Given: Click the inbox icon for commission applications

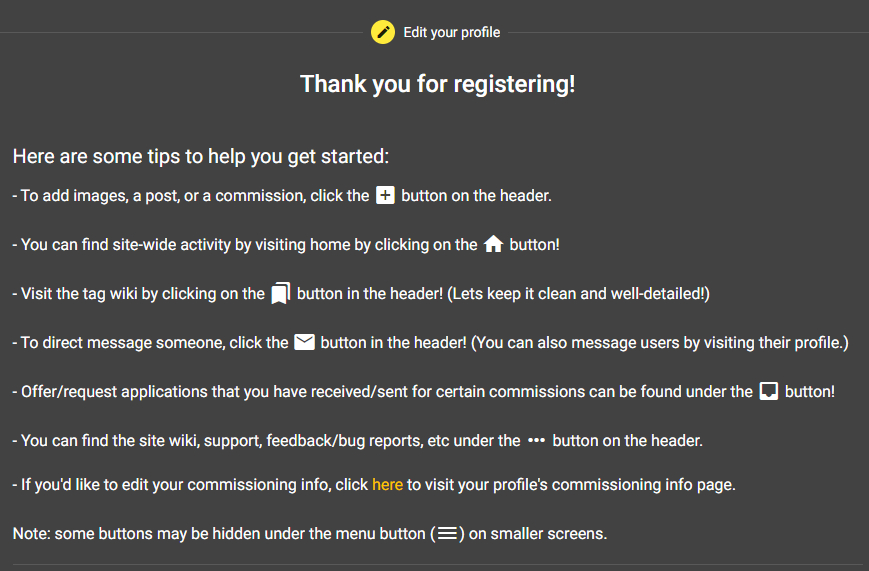Looking at the screenshot, I should 769,391.
